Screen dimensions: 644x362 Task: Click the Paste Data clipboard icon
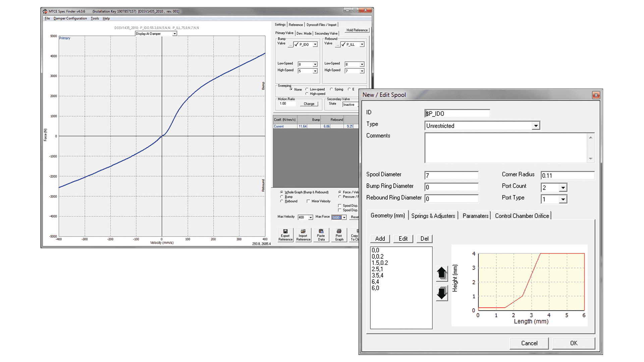pyautogui.click(x=321, y=231)
